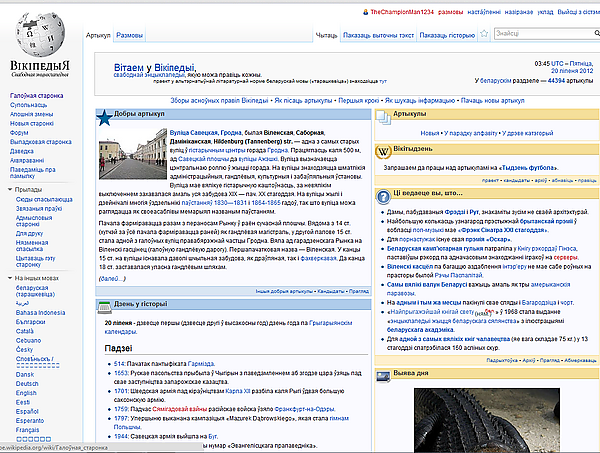This screenshot has width=600, height=453.
Task: Click the W icon beside Вікітыдзень
Action: tap(383, 152)
